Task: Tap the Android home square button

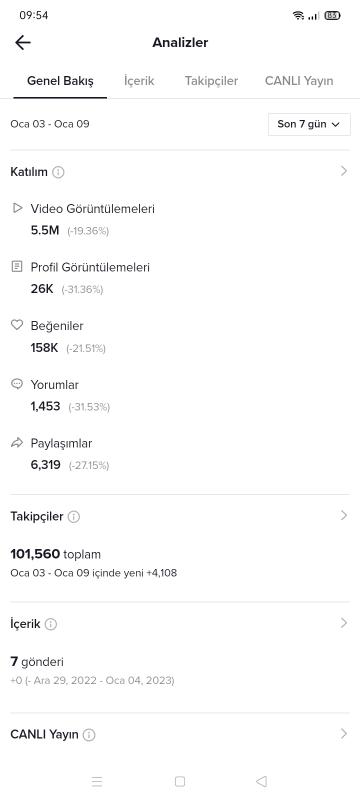Action: tap(179, 781)
